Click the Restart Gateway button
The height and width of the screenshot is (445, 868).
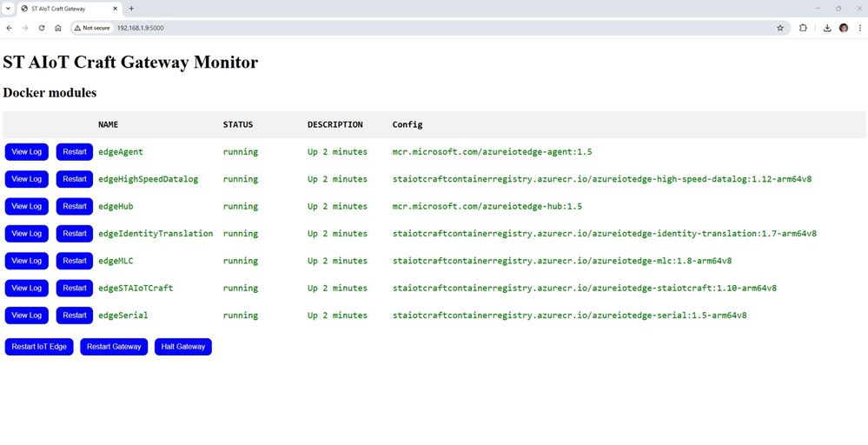tap(114, 347)
